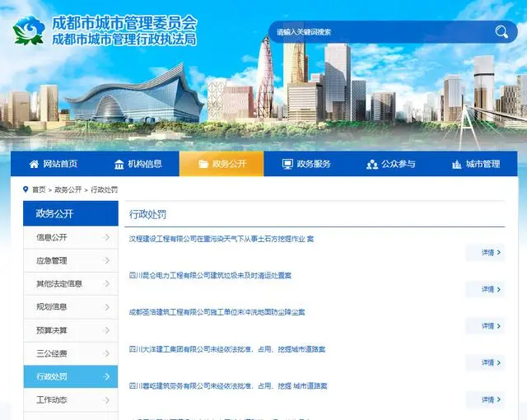
Task: Click the monitor icon beside 政务服务
Action: click(287, 164)
